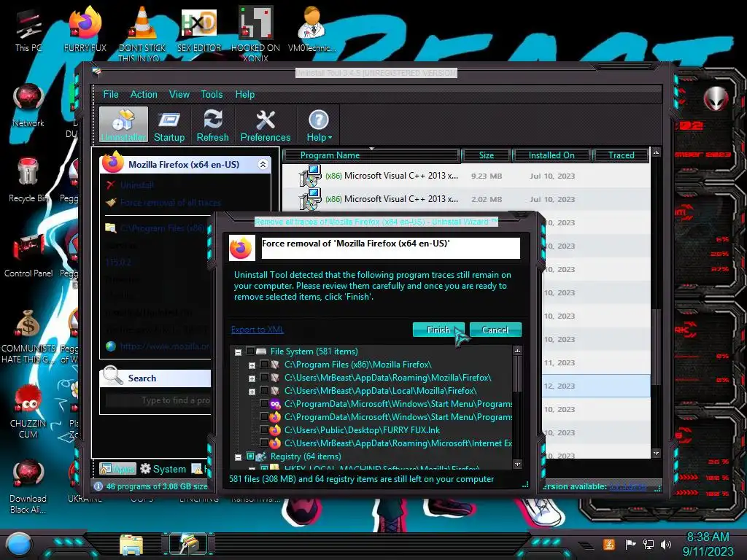Select the Recycle Bin desktop icon

pos(28,179)
